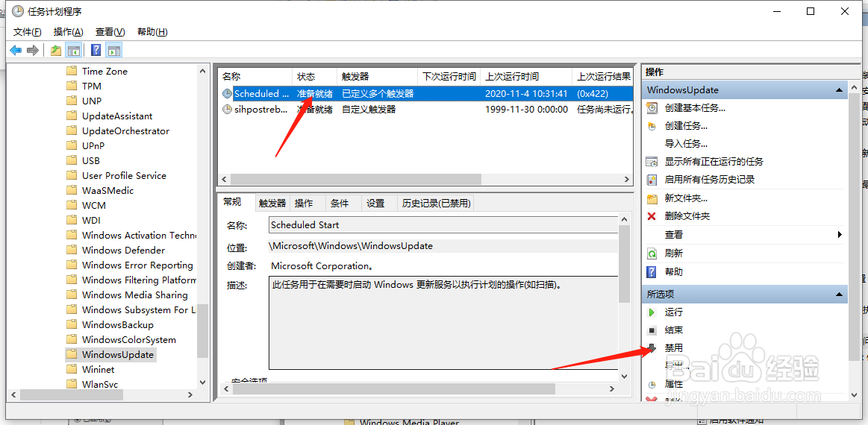Click the black square 结束 icon
The image size is (868, 425).
point(652,330)
